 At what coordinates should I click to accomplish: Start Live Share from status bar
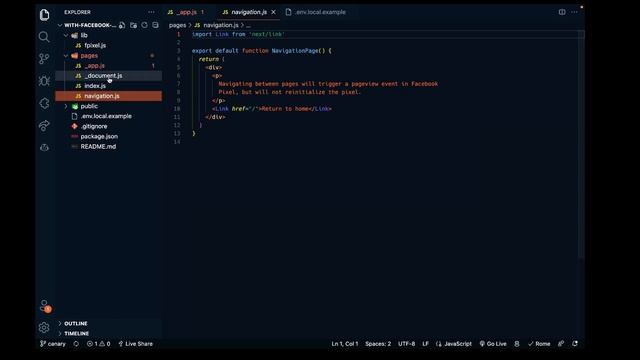(x=136, y=344)
